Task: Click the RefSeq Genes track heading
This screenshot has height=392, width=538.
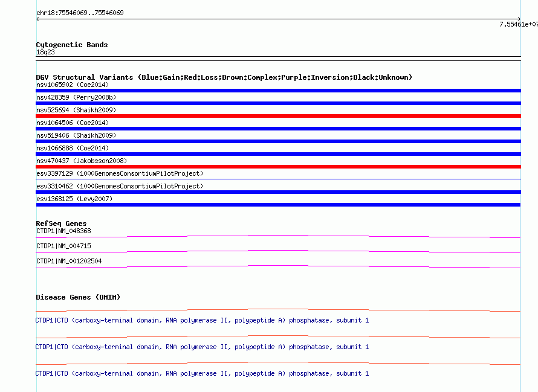Action: 61,223
